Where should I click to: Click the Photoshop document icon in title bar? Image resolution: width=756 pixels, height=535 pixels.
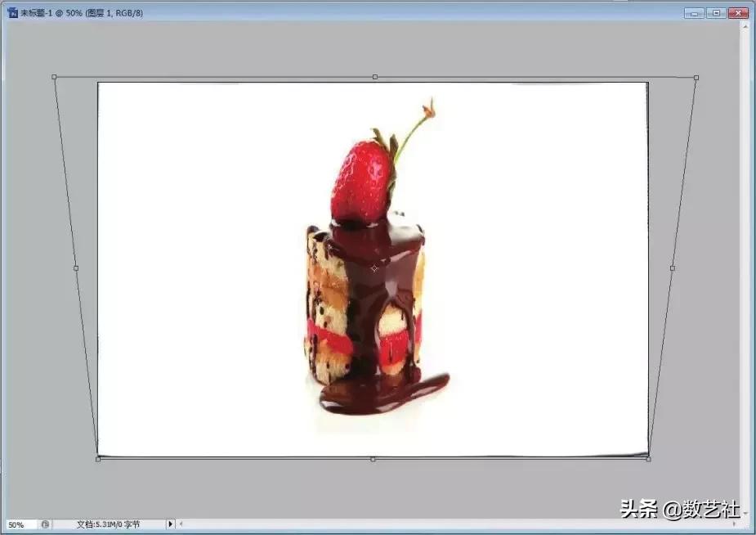click(12, 12)
